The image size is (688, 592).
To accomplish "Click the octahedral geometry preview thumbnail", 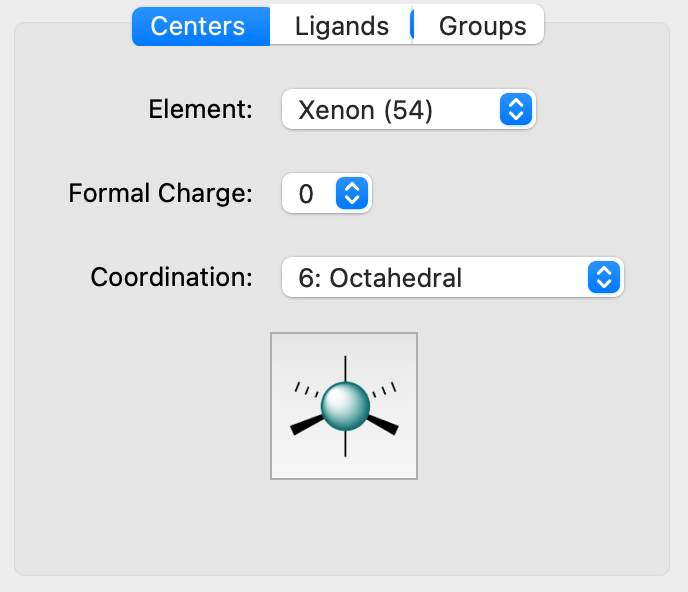I will pos(344,406).
